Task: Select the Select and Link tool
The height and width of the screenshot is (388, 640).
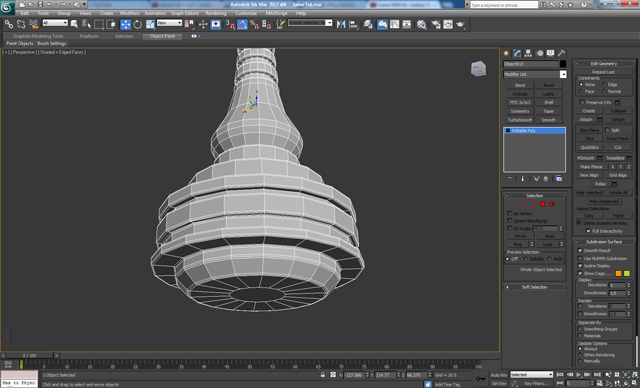Action: click(9, 24)
